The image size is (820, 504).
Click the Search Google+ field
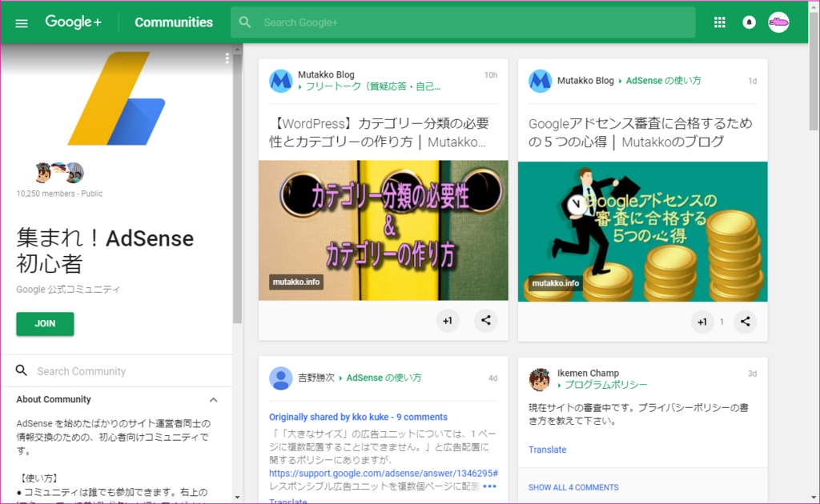click(x=463, y=22)
